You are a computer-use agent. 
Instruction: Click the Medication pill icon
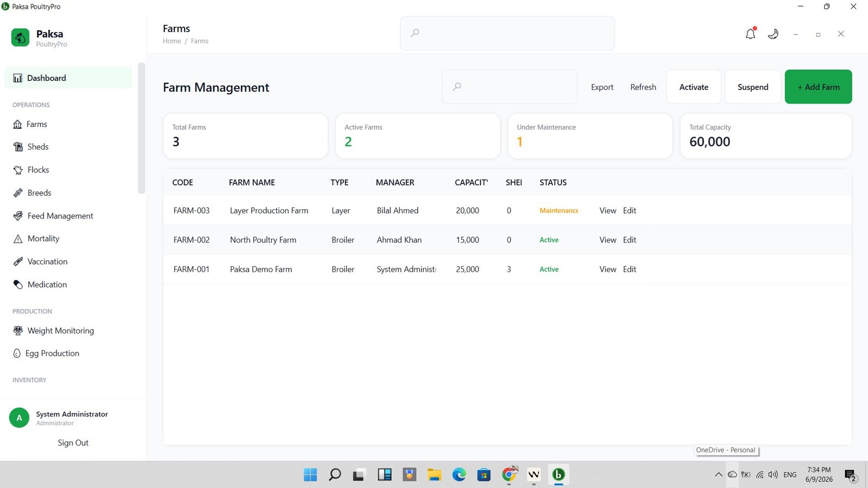click(x=18, y=285)
